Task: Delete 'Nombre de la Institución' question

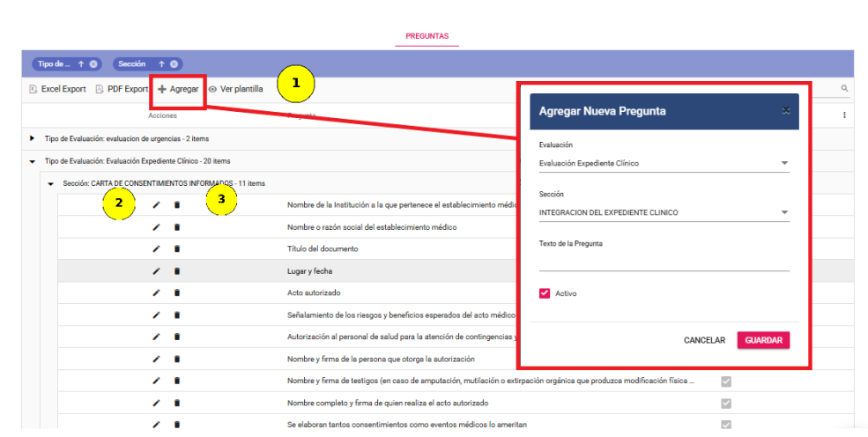Action: click(177, 205)
